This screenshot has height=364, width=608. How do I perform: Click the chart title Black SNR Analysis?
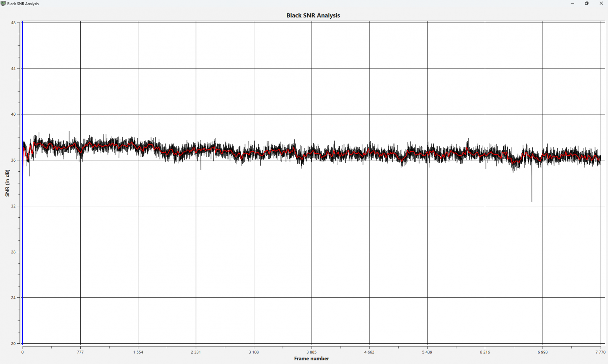[313, 16]
